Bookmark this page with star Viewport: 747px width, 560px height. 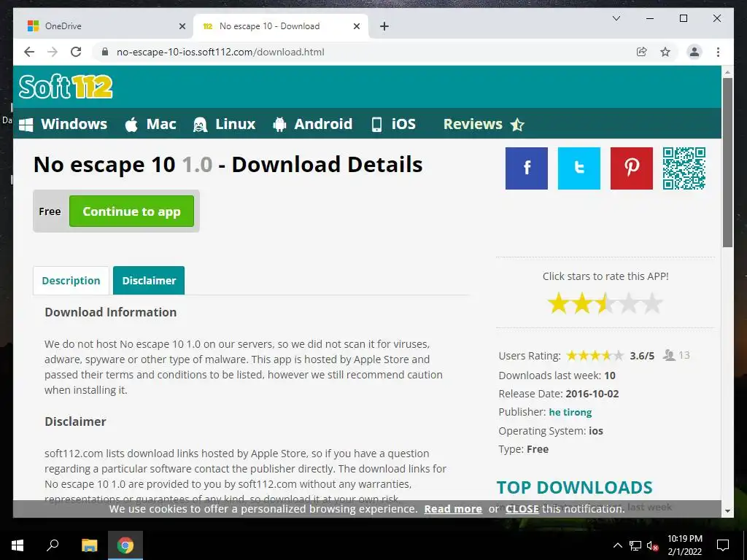[x=665, y=52]
